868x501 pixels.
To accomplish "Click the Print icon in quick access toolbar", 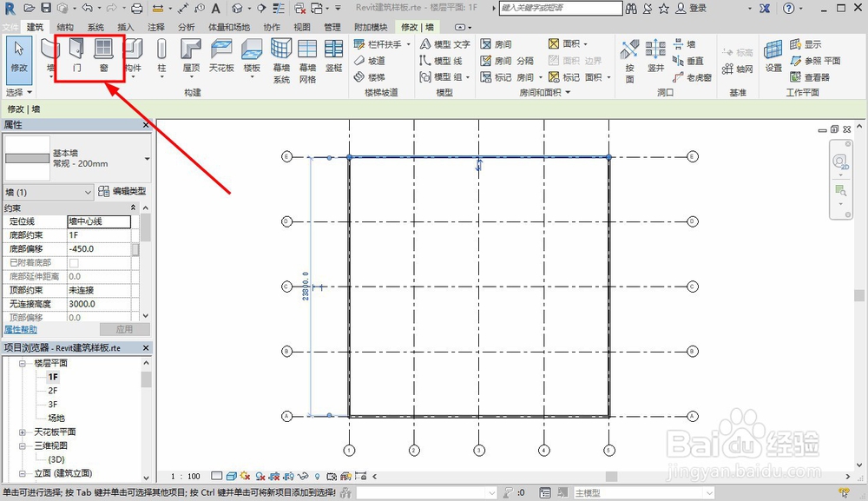I will click(x=137, y=8).
